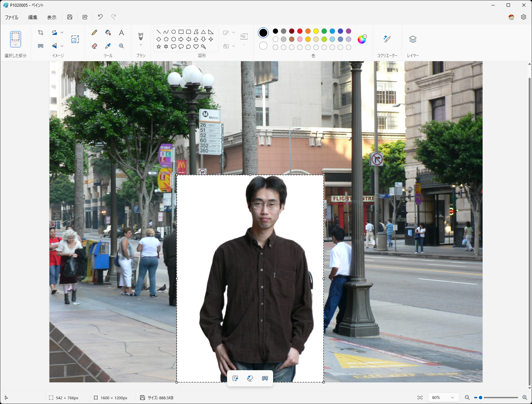532x404 pixels.
Task: Click the Undo button
Action: click(100, 17)
